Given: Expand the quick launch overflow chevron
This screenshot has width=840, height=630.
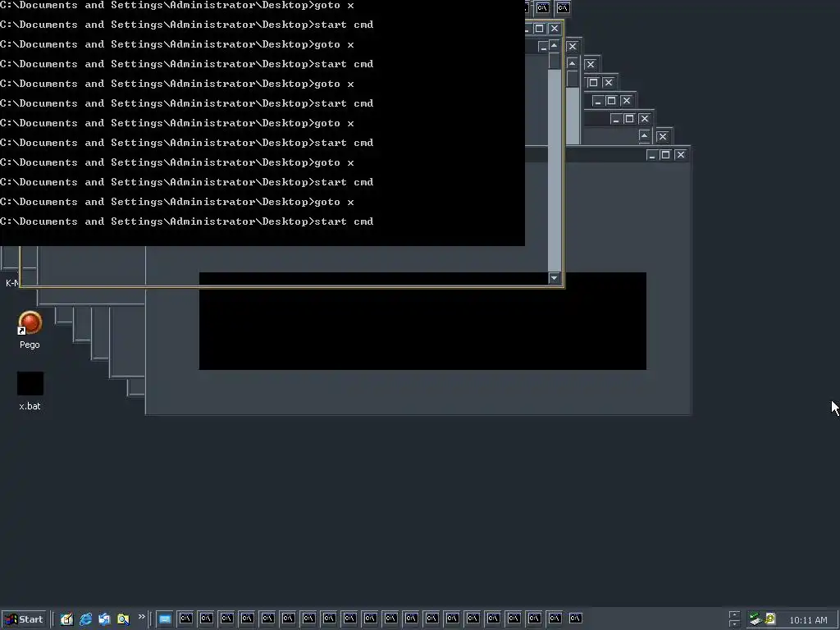Looking at the screenshot, I should 141,617.
